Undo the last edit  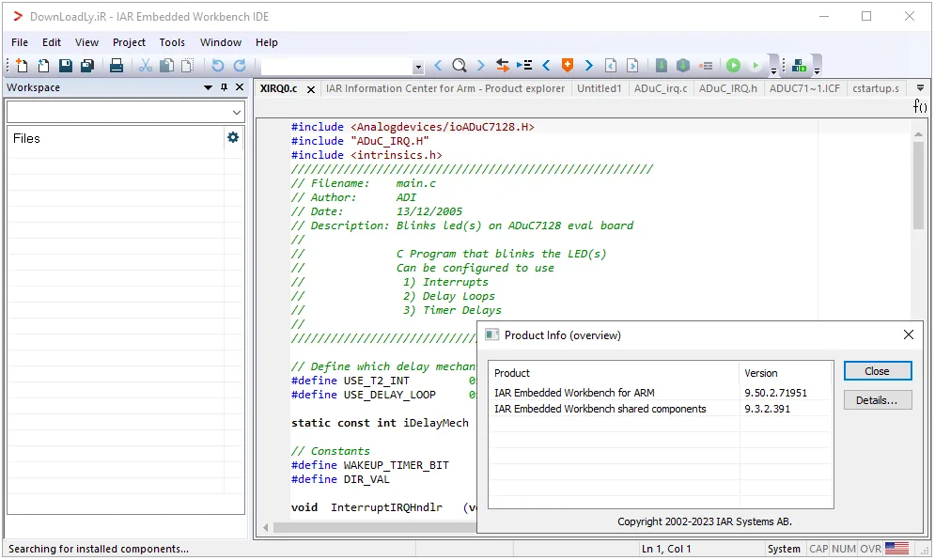(x=218, y=66)
